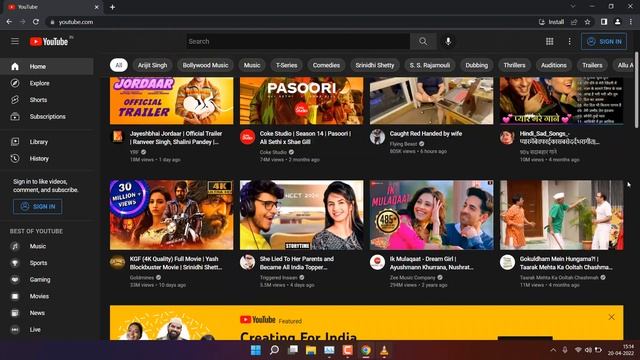Open News under Best of YouTube
Screen dimensions: 640x360
(47, 313)
